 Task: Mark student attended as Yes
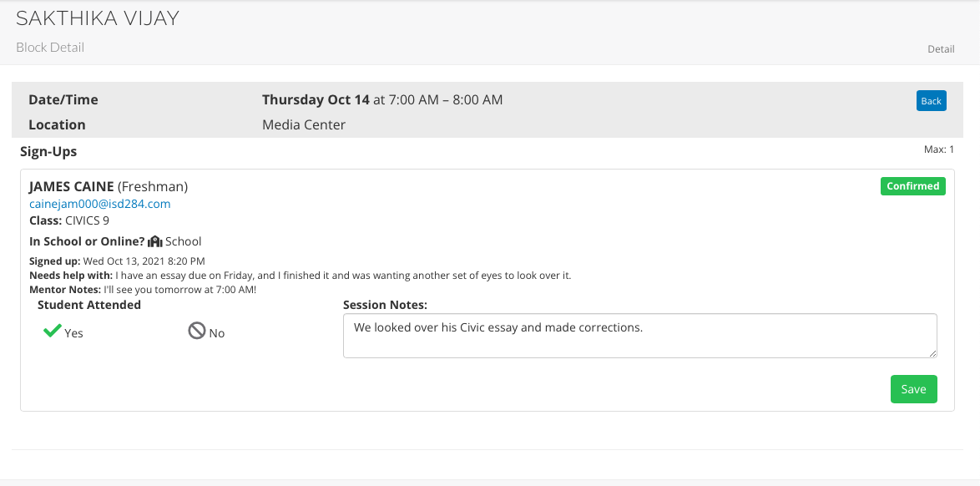coord(63,332)
